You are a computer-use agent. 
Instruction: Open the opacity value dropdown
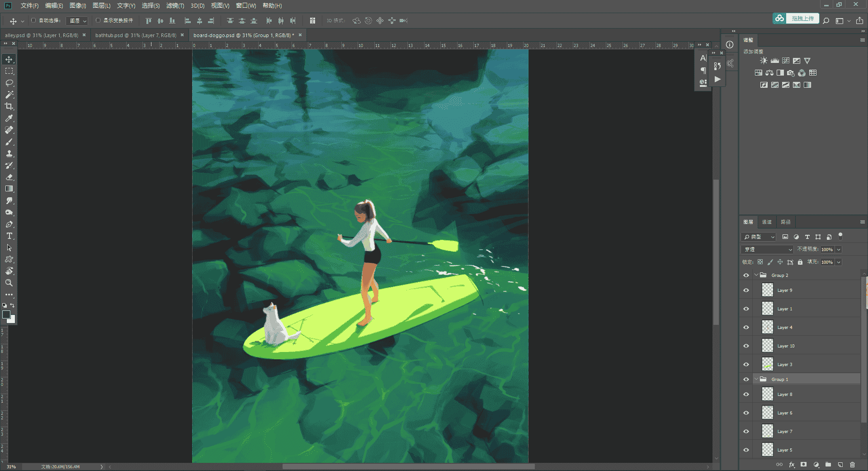tap(839, 249)
